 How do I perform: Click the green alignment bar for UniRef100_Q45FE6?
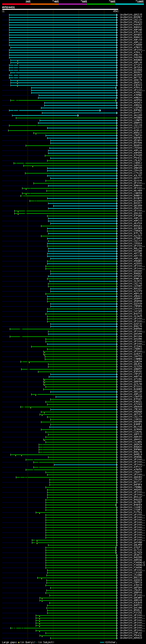pyautogui.click(x=64, y=100)
